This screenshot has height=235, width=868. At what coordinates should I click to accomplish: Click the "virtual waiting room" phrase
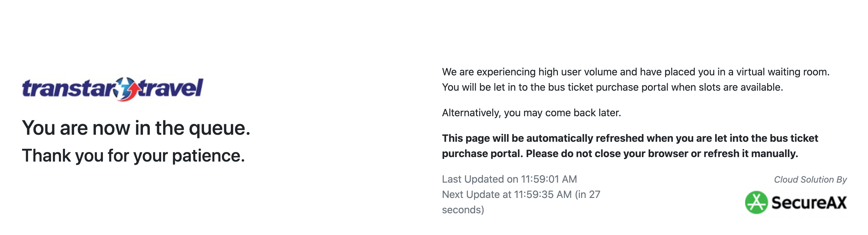tap(782, 72)
